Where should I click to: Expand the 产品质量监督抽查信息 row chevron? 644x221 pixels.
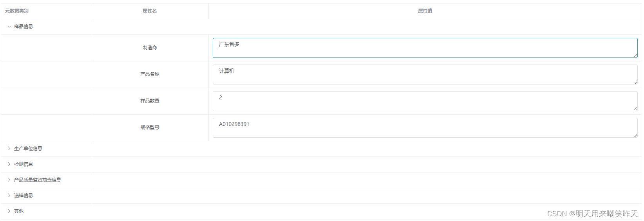(9, 180)
